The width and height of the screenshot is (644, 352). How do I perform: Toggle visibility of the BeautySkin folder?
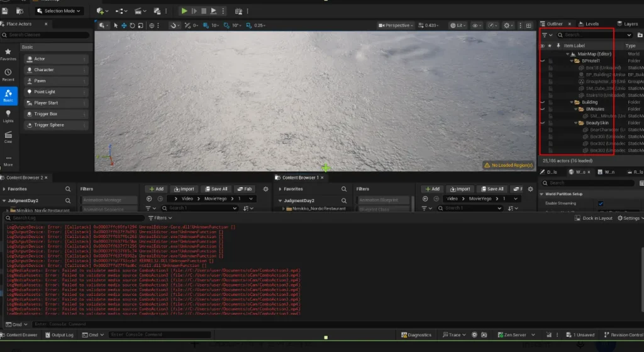pyautogui.click(x=542, y=123)
